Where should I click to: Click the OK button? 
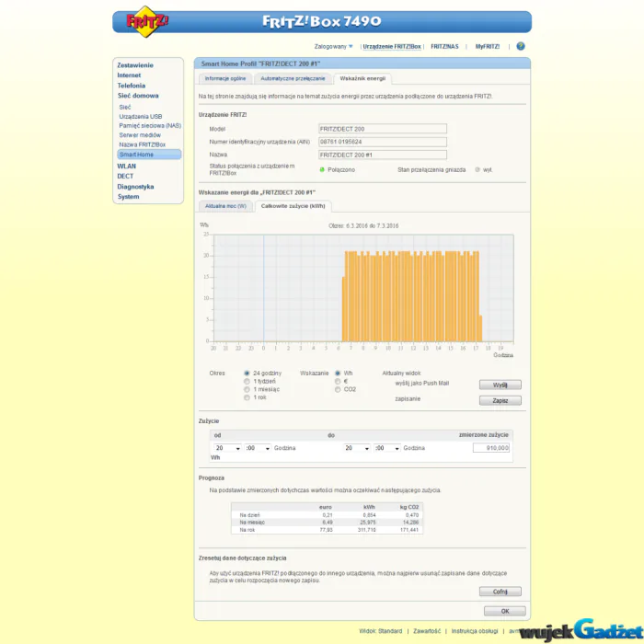[x=505, y=611]
